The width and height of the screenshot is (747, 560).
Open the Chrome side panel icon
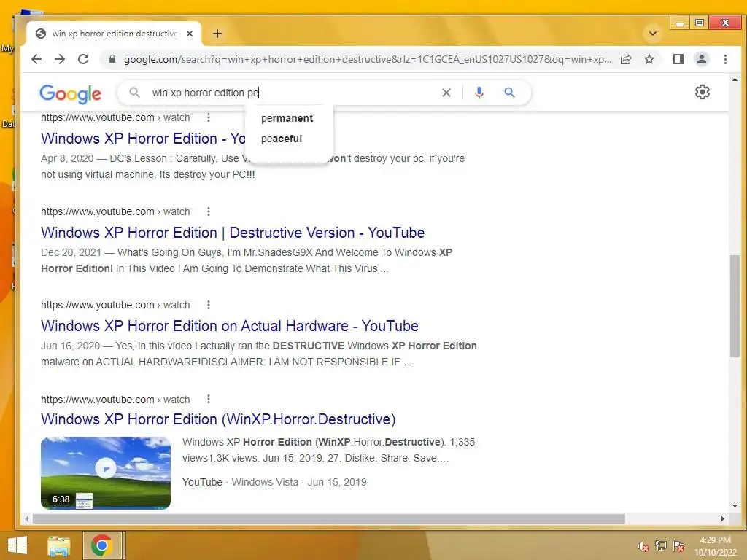[678, 59]
